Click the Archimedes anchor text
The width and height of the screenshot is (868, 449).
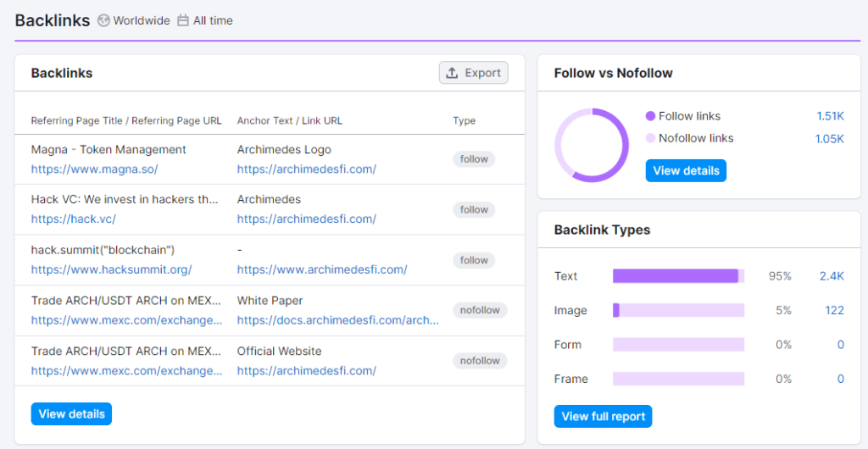pos(269,199)
